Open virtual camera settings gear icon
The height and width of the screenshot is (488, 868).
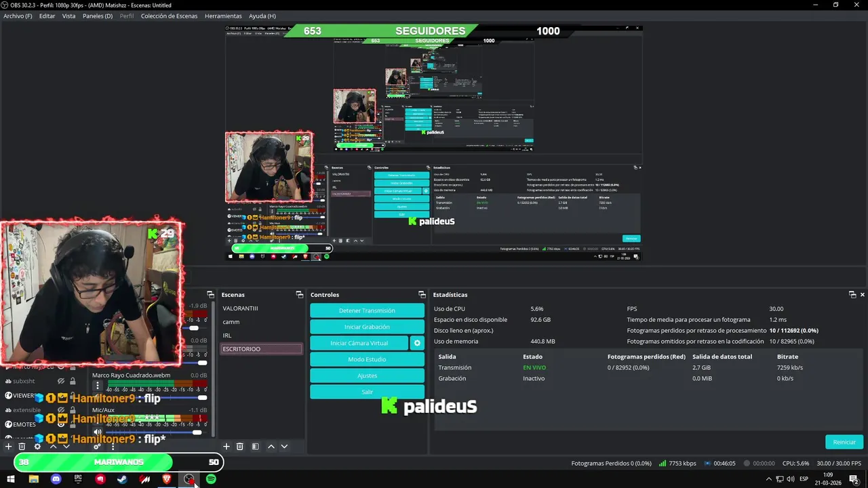pyautogui.click(x=418, y=343)
